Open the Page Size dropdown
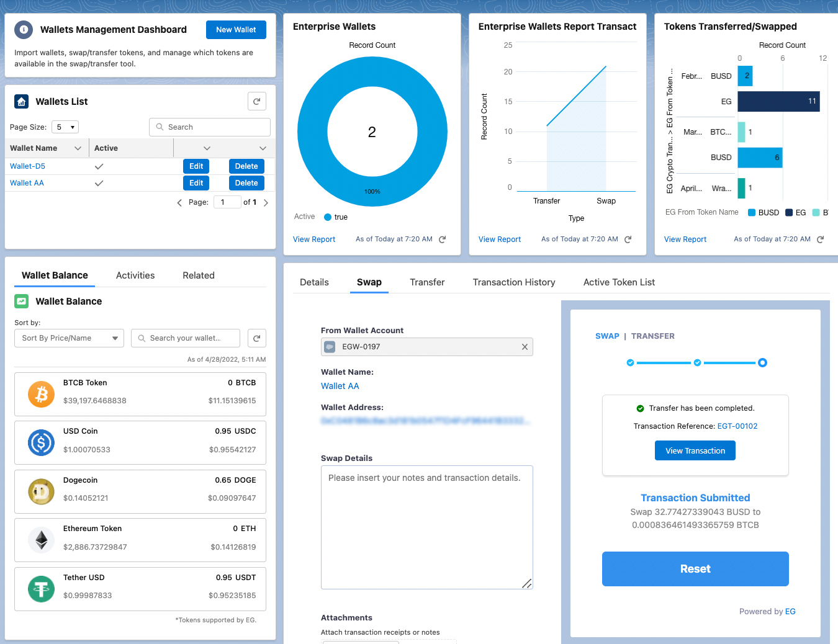This screenshot has width=838, height=644. point(65,127)
